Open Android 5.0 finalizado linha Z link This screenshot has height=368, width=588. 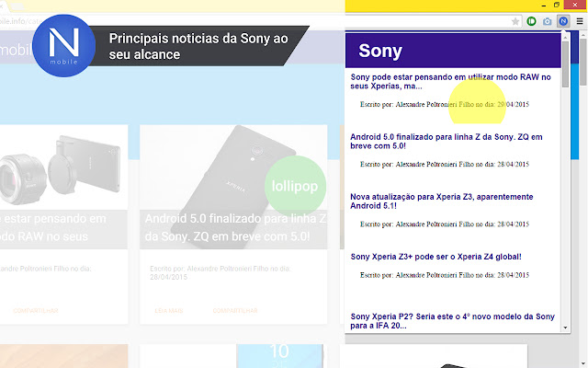(x=447, y=141)
